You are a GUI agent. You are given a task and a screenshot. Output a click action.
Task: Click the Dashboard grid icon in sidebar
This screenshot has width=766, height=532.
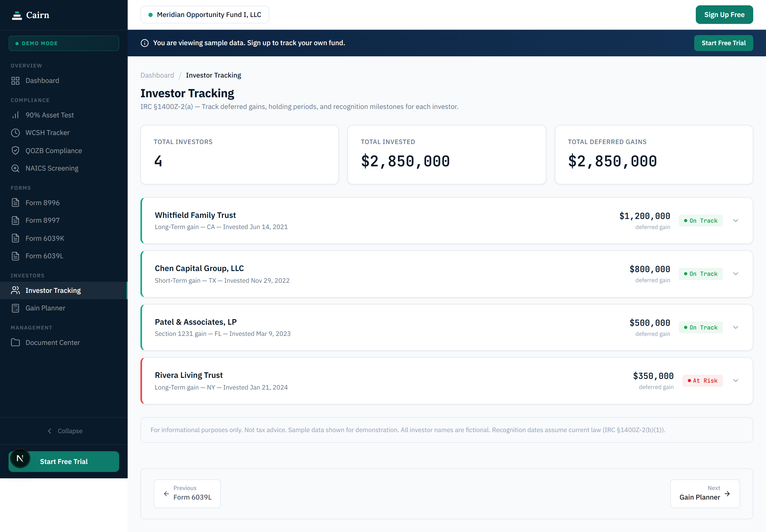[x=15, y=81]
